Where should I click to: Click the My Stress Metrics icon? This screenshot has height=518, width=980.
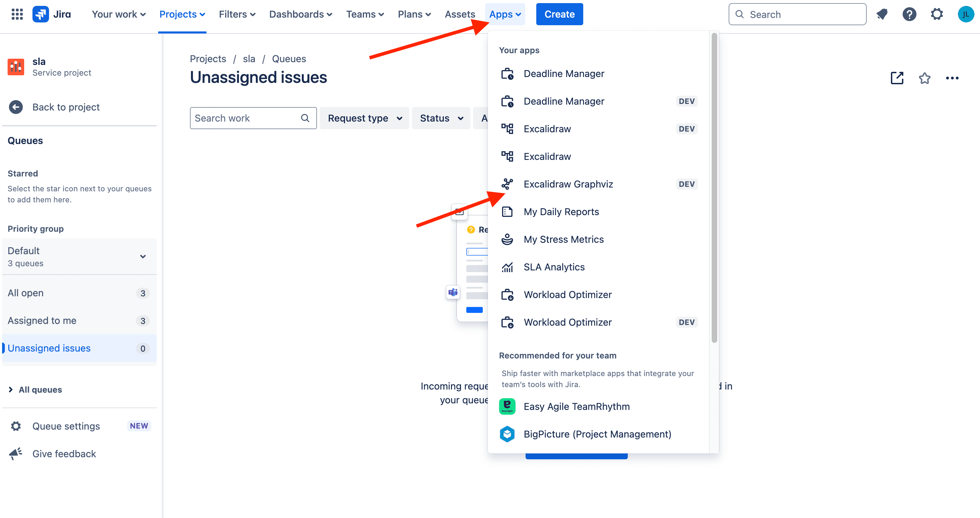pyautogui.click(x=507, y=239)
